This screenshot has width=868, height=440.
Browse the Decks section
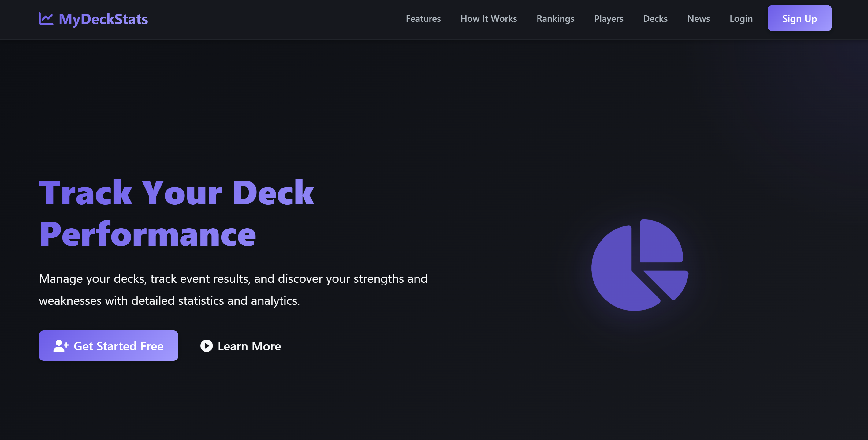click(x=655, y=19)
